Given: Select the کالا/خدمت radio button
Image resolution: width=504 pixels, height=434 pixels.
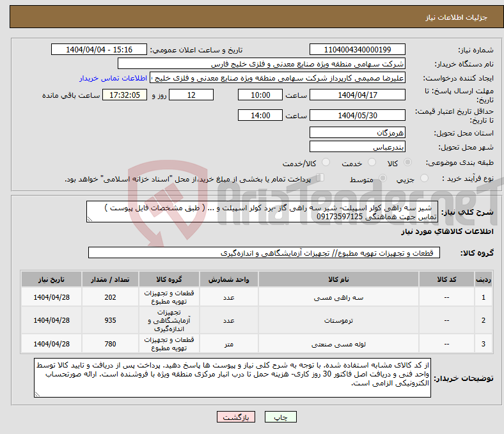Looking at the screenshot, I should coord(326,162).
